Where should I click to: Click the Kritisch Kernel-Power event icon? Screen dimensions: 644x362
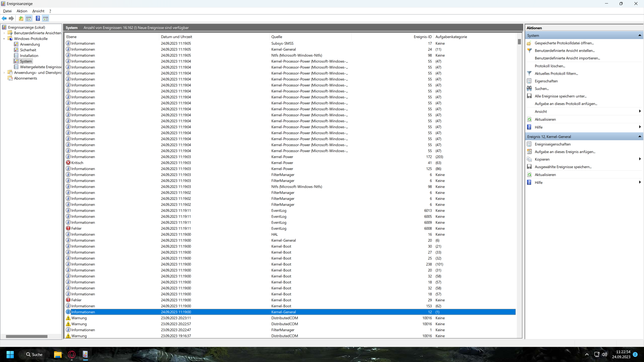click(x=68, y=163)
